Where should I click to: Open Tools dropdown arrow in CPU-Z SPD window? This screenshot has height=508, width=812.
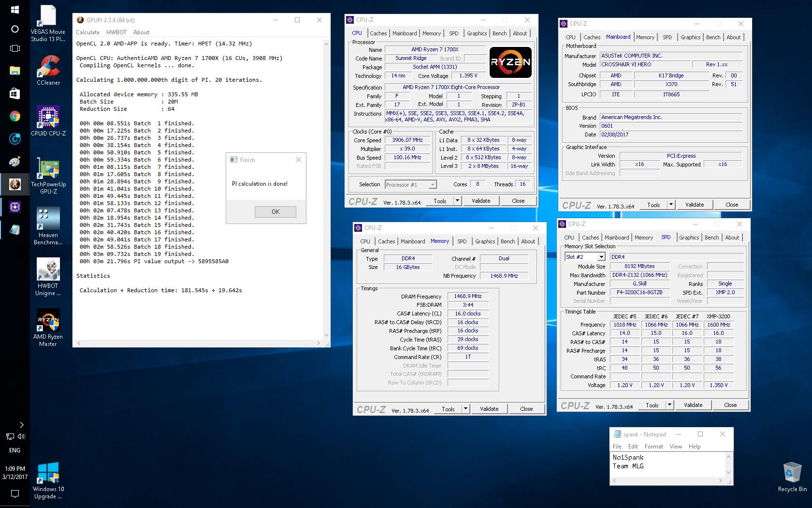click(669, 405)
